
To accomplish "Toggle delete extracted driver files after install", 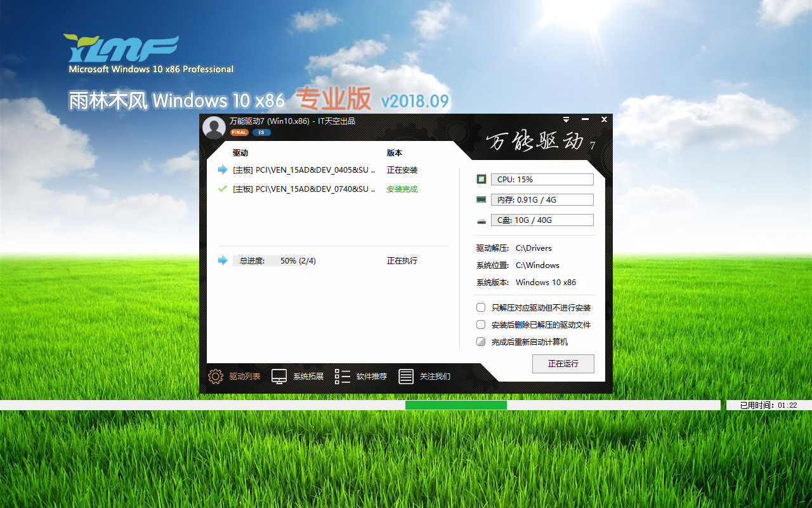I will 481,324.
